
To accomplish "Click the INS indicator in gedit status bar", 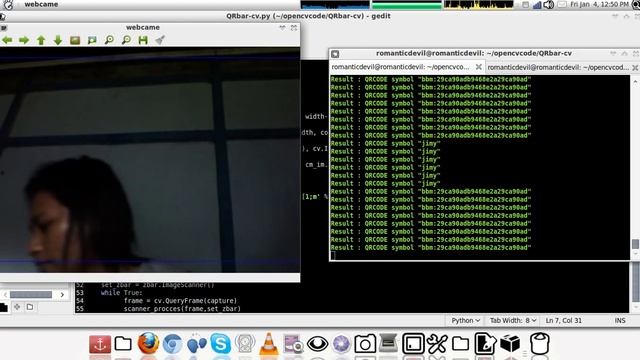I will [x=620, y=320].
